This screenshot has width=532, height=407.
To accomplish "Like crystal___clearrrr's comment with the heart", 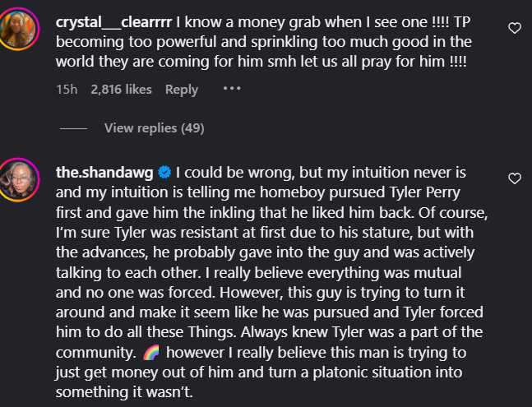I will click(x=515, y=29).
